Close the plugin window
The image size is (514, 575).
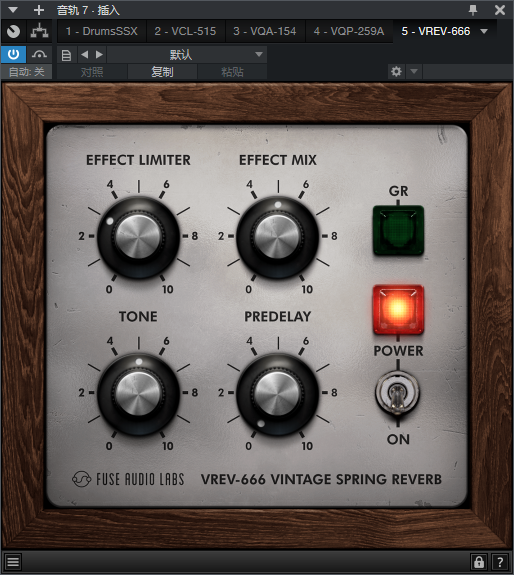click(500, 10)
